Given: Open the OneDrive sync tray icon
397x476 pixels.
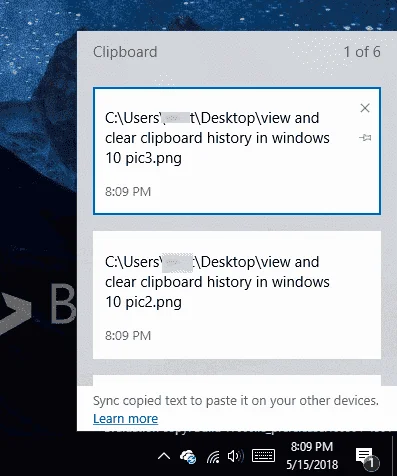Looking at the screenshot, I should (188, 456).
